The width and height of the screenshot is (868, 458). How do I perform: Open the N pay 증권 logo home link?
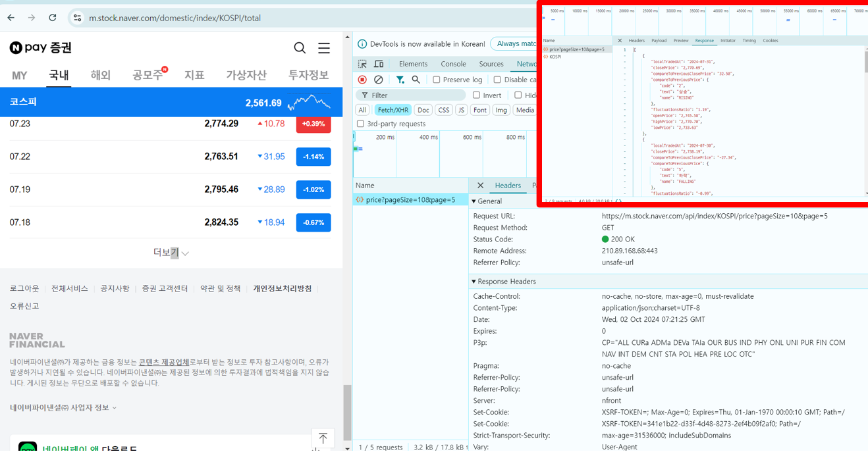[41, 47]
